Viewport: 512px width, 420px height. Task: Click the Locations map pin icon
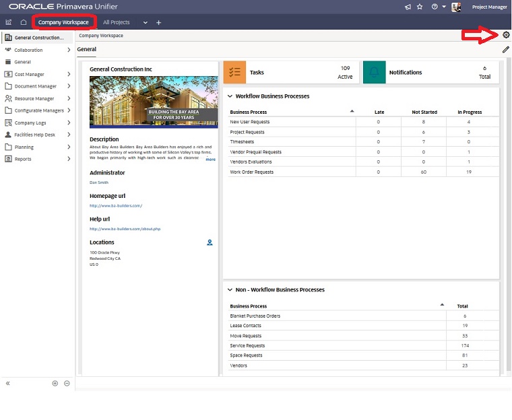pyautogui.click(x=210, y=242)
